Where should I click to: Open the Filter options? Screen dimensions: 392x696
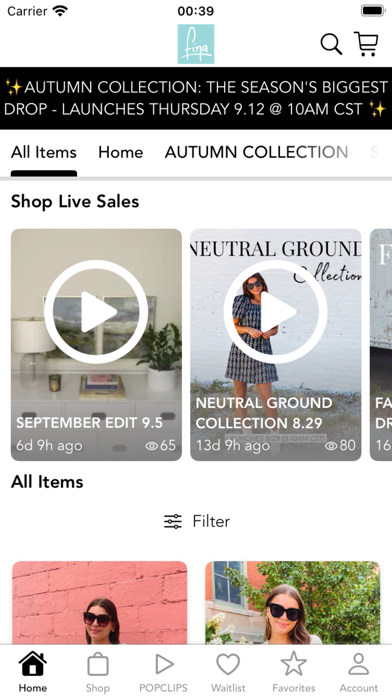pos(197,521)
